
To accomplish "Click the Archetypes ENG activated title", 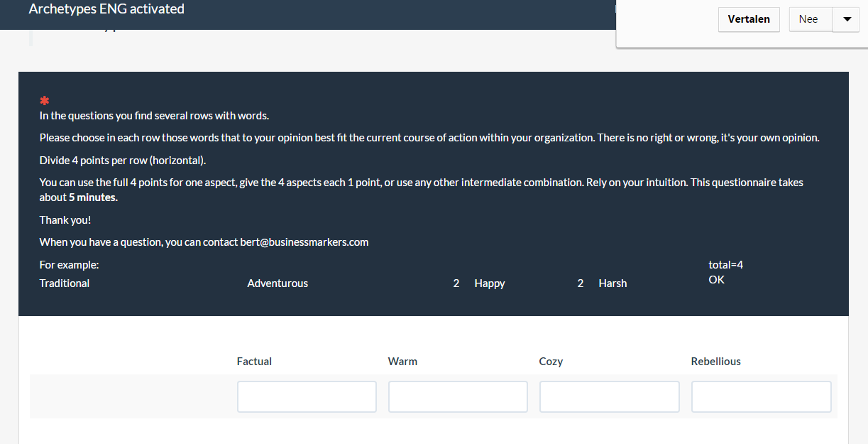I will 106,9.
